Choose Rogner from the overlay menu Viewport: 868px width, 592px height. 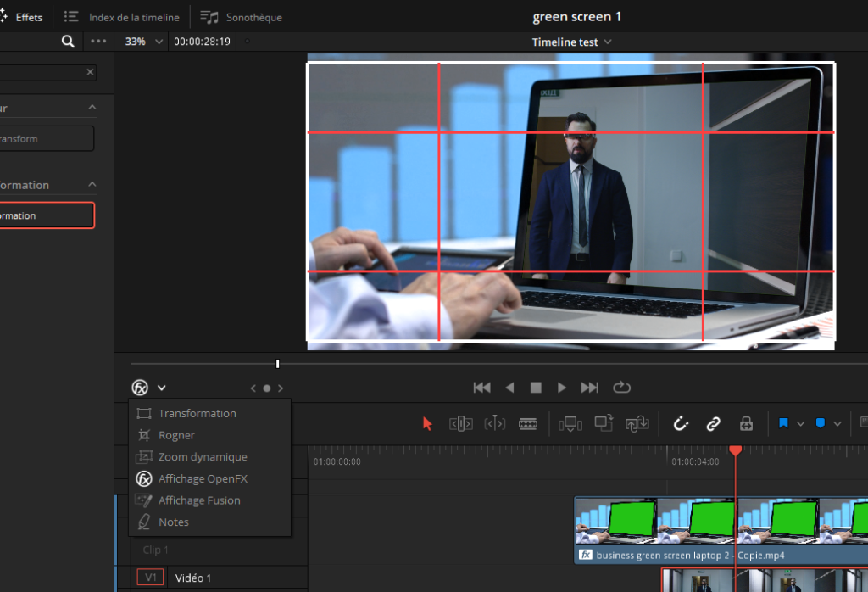point(176,435)
